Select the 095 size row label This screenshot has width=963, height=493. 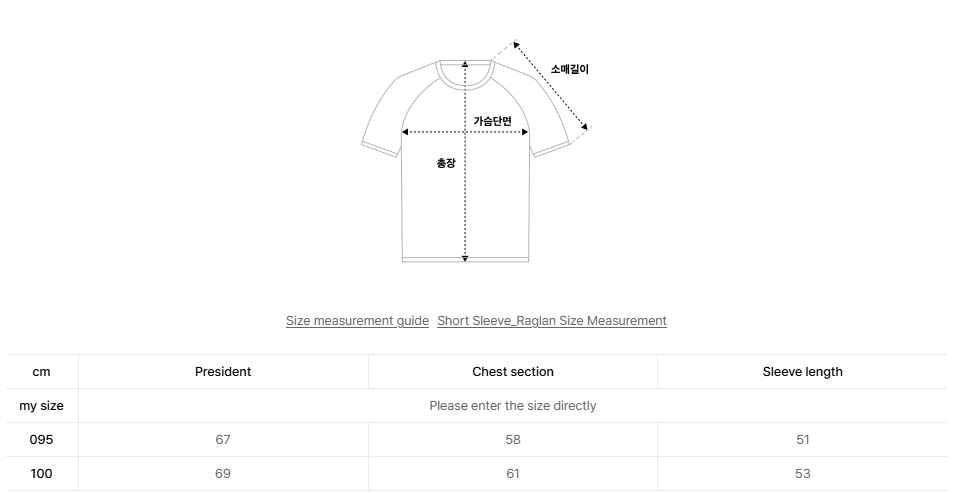coord(41,440)
